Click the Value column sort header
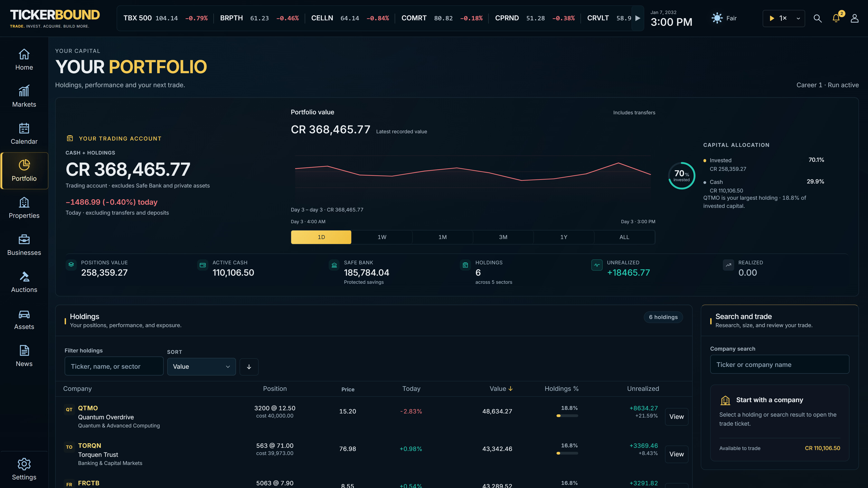The width and height of the screenshot is (868, 488). point(501,389)
